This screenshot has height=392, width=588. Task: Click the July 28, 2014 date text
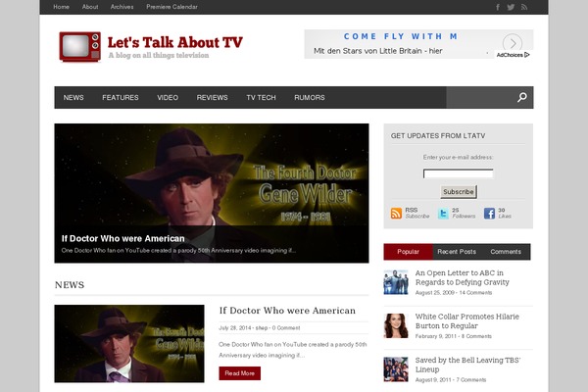pyautogui.click(x=235, y=328)
